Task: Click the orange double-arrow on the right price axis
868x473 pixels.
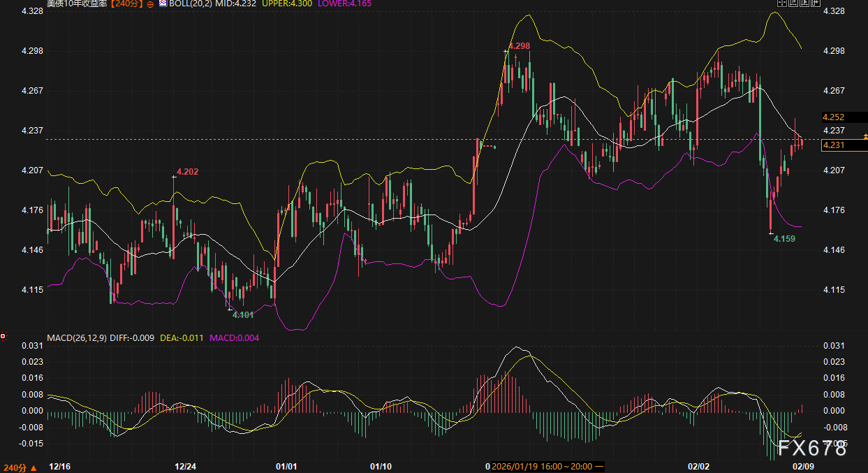Action: point(865,136)
